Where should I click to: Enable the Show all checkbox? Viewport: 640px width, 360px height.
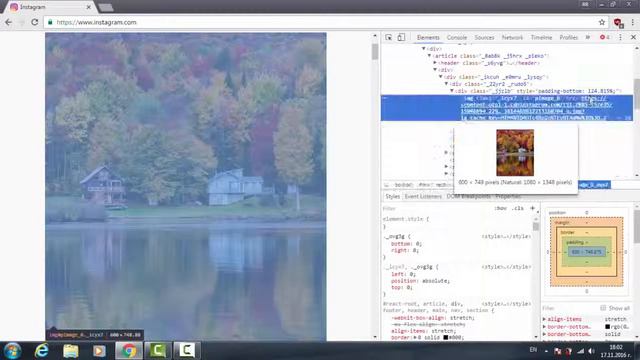[603, 308]
